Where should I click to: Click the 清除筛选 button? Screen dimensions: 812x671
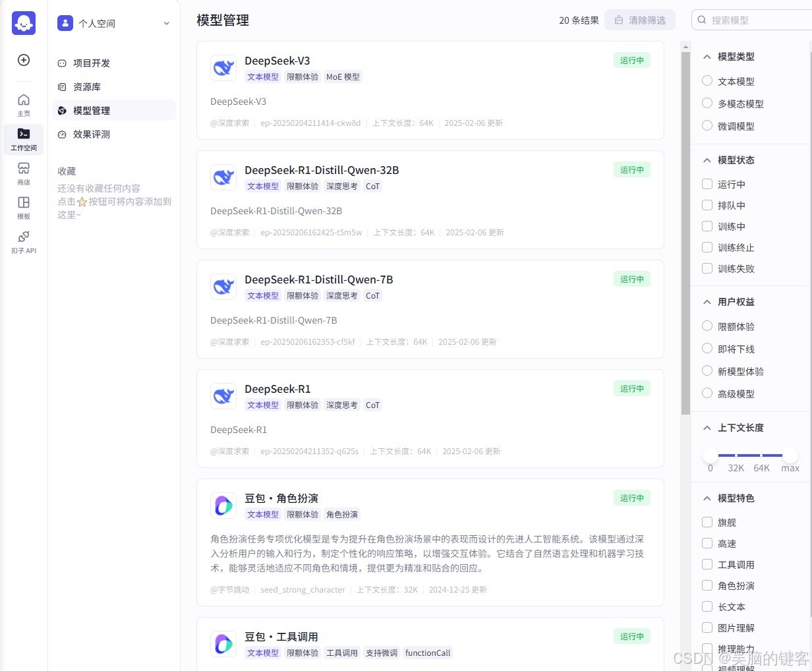640,20
